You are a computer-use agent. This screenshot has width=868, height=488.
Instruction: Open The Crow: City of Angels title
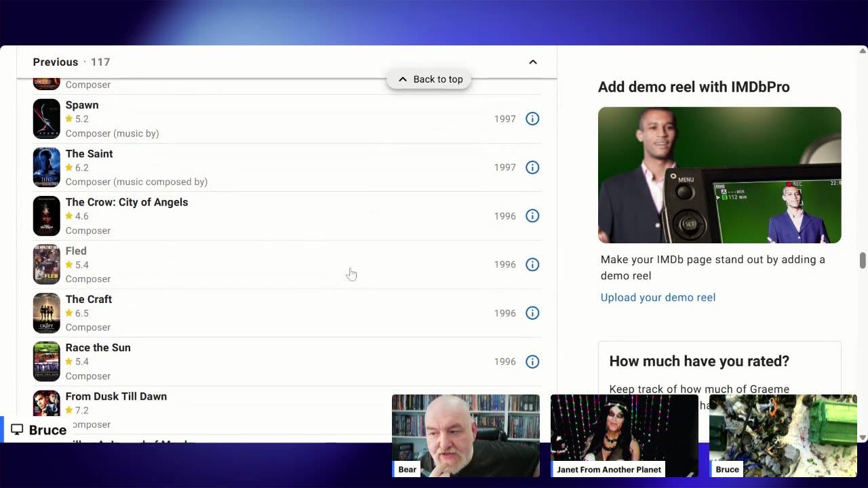click(127, 202)
